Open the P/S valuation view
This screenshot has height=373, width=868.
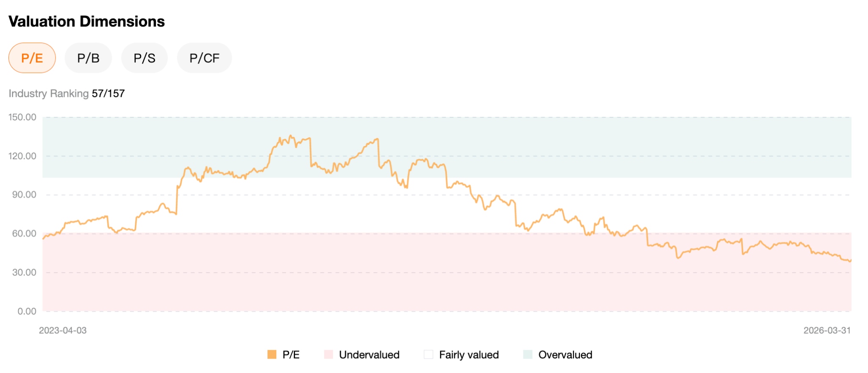(144, 58)
